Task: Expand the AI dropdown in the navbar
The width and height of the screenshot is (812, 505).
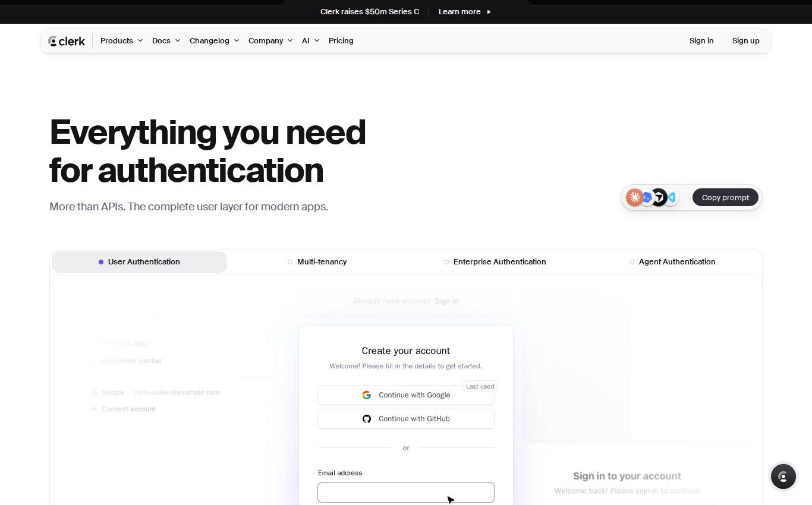Action: (310, 41)
